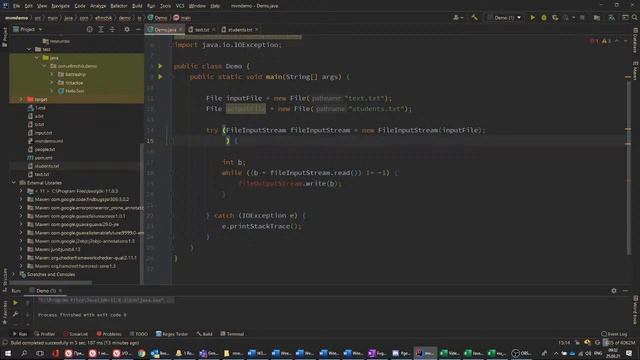Run the Demo configuration with green arrow

tap(532, 18)
